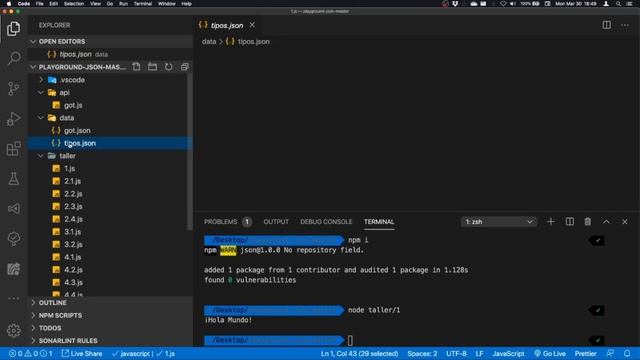The width and height of the screenshot is (640, 360).
Task: Show additional views ellipsis in activity bar
Action: 13,299
